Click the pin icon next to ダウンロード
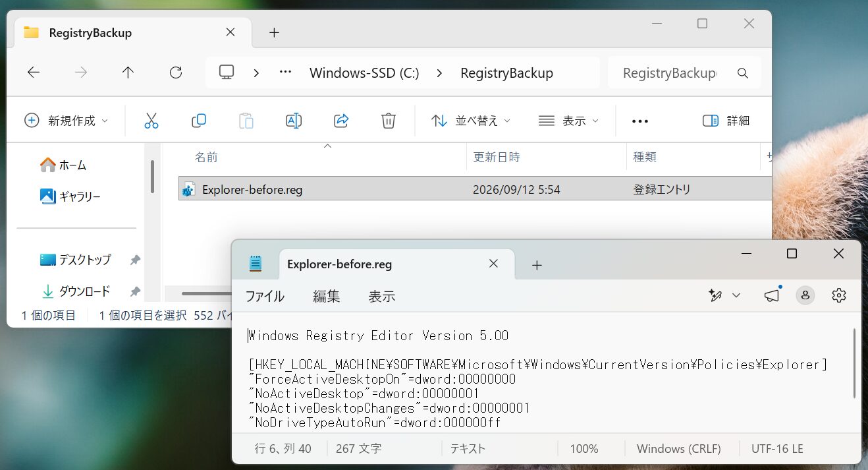This screenshot has width=868, height=470. click(x=135, y=291)
